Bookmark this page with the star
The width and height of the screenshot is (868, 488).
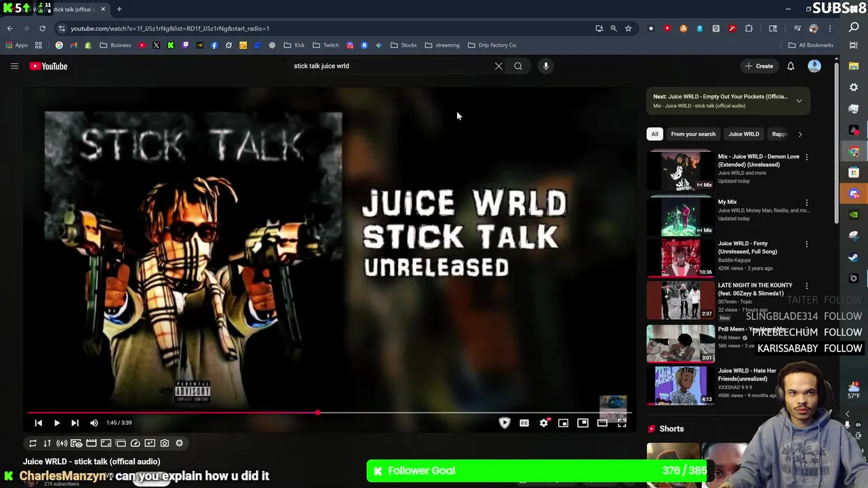pyautogui.click(x=628, y=28)
